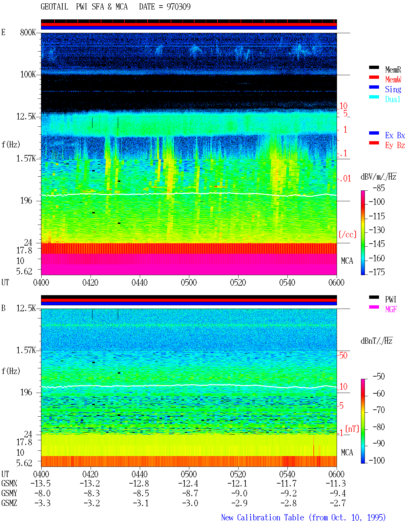The width and height of the screenshot is (420, 523).
Task: Click the "New Calibration Table" note
Action: (304, 518)
